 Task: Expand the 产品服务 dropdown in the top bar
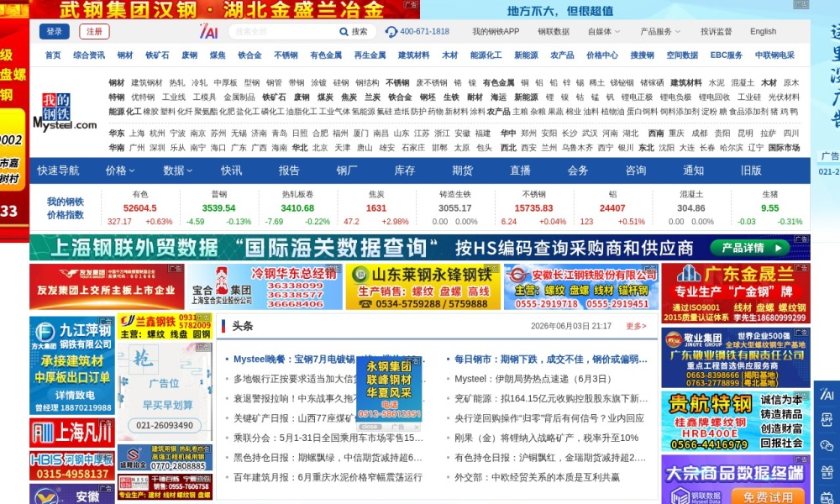click(x=660, y=32)
